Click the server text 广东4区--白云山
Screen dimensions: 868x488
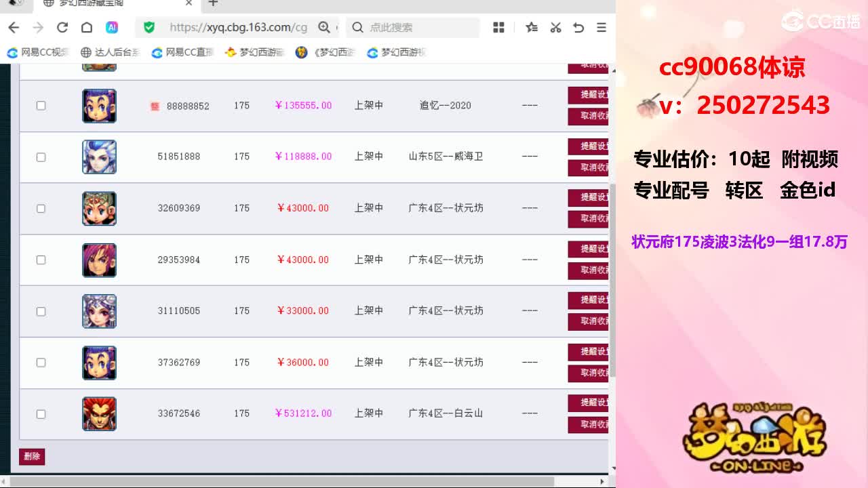click(446, 413)
